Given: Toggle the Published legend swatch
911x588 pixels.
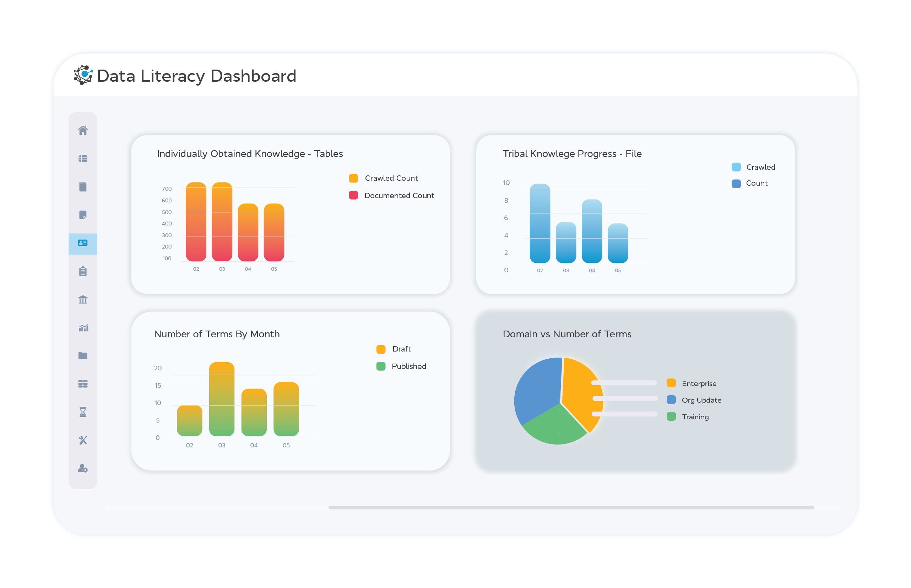Looking at the screenshot, I should tap(380, 366).
